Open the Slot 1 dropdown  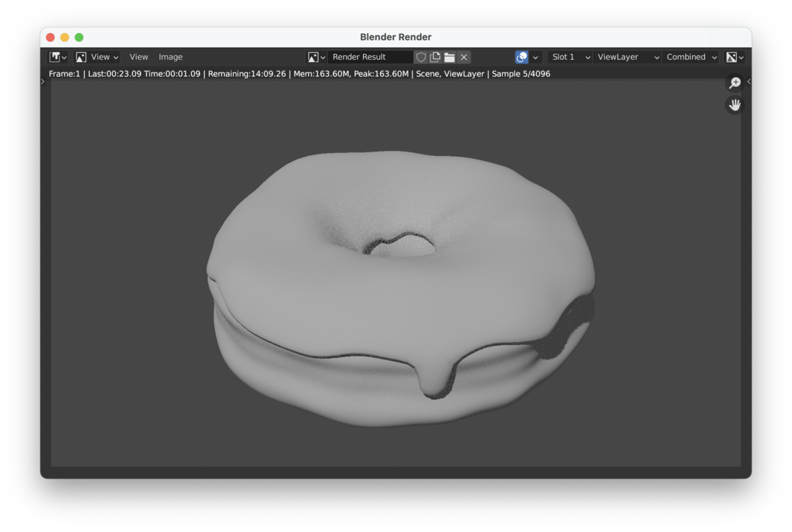coord(568,57)
